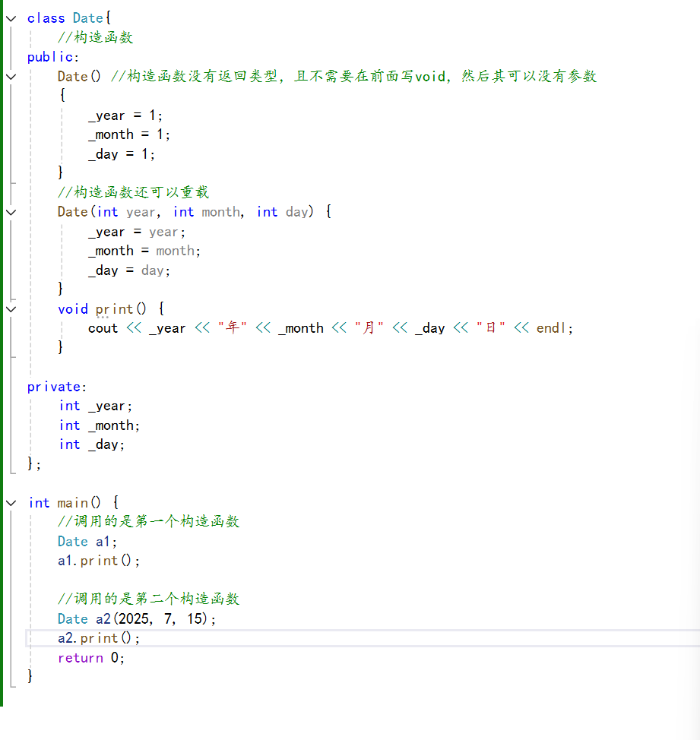Click the line '_year = year;'
This screenshot has height=740, width=700.
pos(136,232)
